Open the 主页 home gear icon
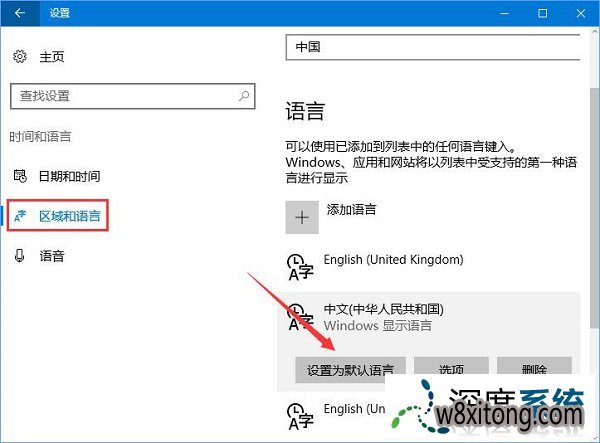 (19, 58)
